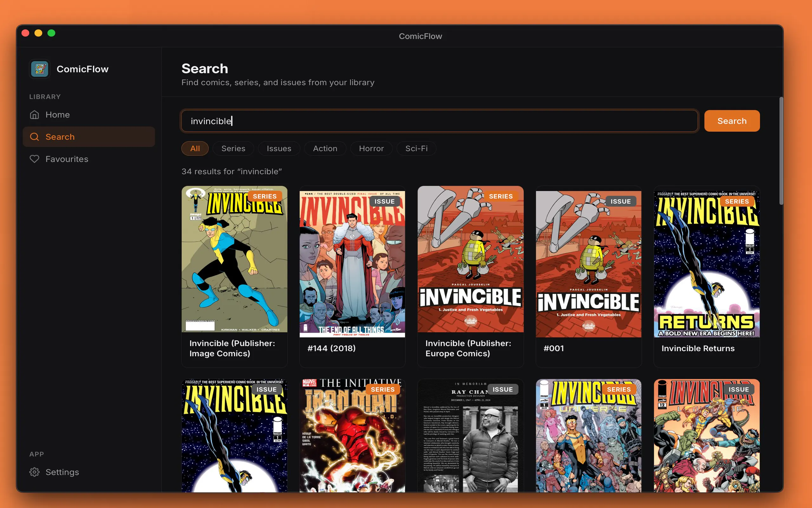The height and width of the screenshot is (508, 812).
Task: Select the Search sidebar item
Action: click(88, 137)
